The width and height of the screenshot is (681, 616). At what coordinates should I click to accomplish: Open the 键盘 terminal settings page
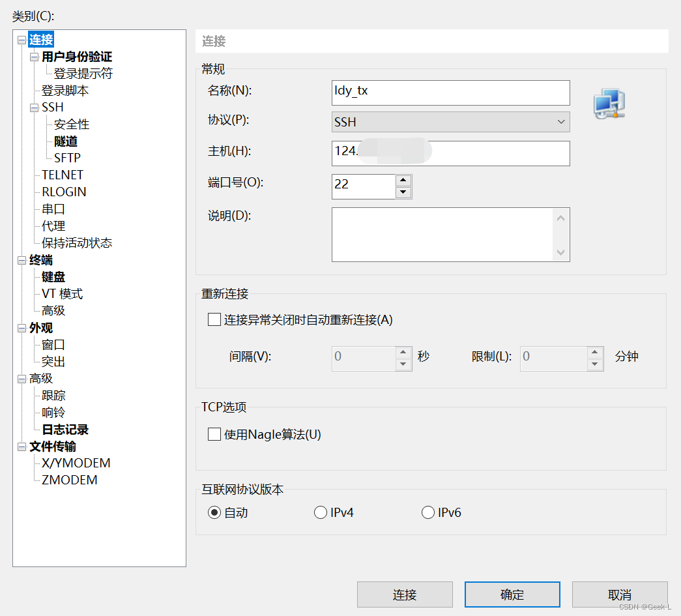point(53,276)
